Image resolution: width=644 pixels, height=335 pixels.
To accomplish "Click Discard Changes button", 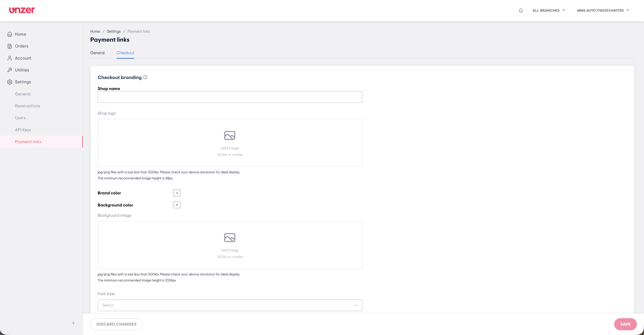I will coord(116,324).
